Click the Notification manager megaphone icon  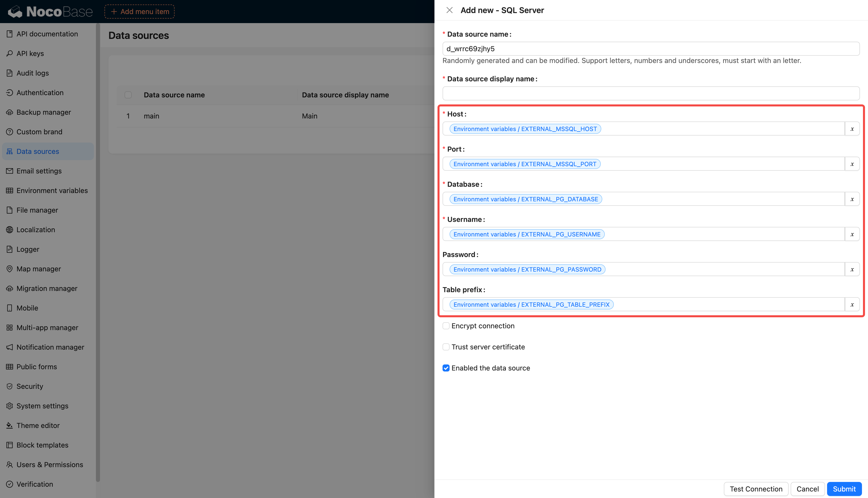[10, 347]
